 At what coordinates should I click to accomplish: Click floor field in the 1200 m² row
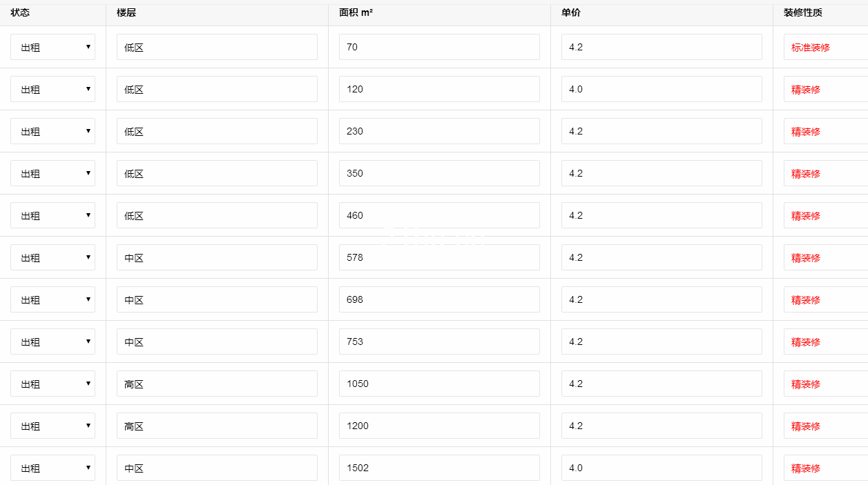coord(217,426)
